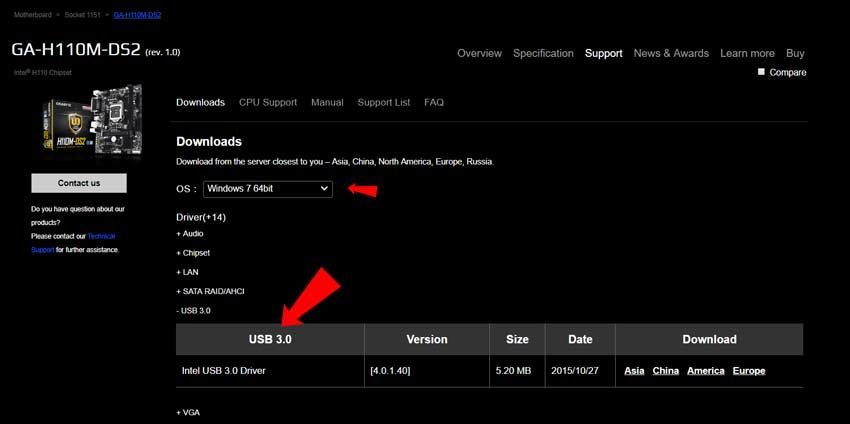The height and width of the screenshot is (424, 850).
Task: Click the version value [4.0.1.40]
Action: [390, 371]
